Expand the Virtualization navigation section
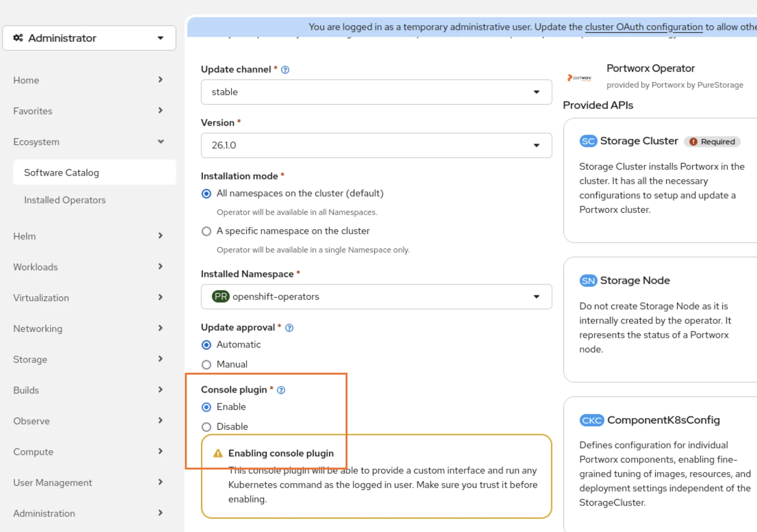 click(89, 298)
